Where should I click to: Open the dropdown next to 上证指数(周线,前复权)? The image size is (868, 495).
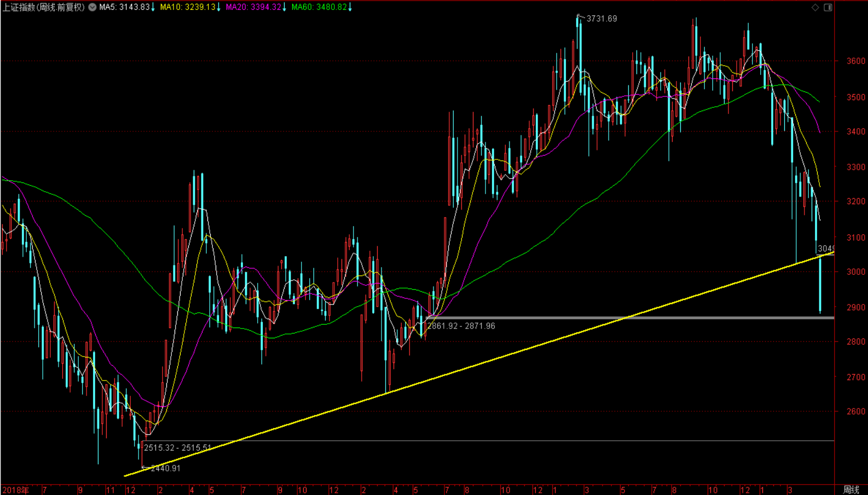(x=92, y=7)
